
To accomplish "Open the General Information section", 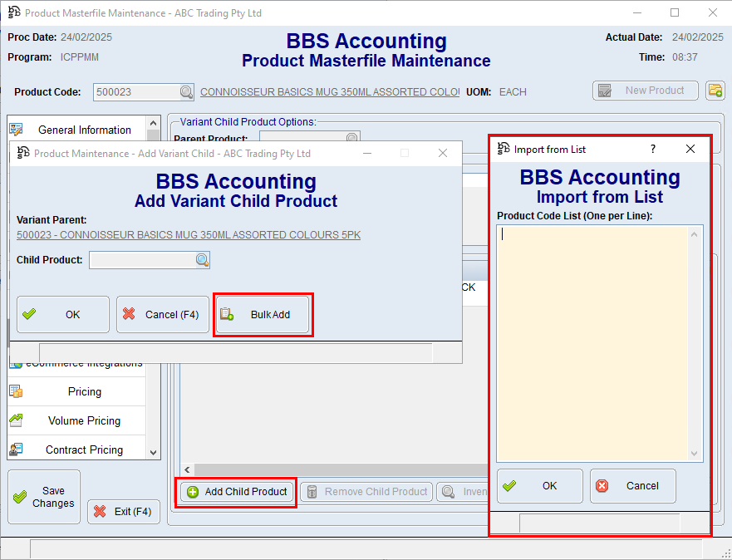I will coord(84,130).
